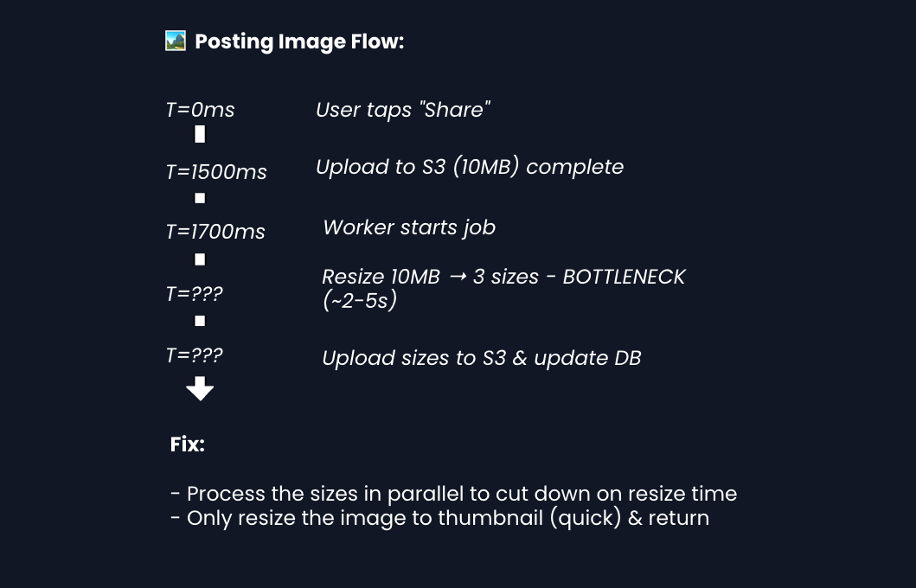Click the tall connector block under T=0ms

click(x=200, y=134)
